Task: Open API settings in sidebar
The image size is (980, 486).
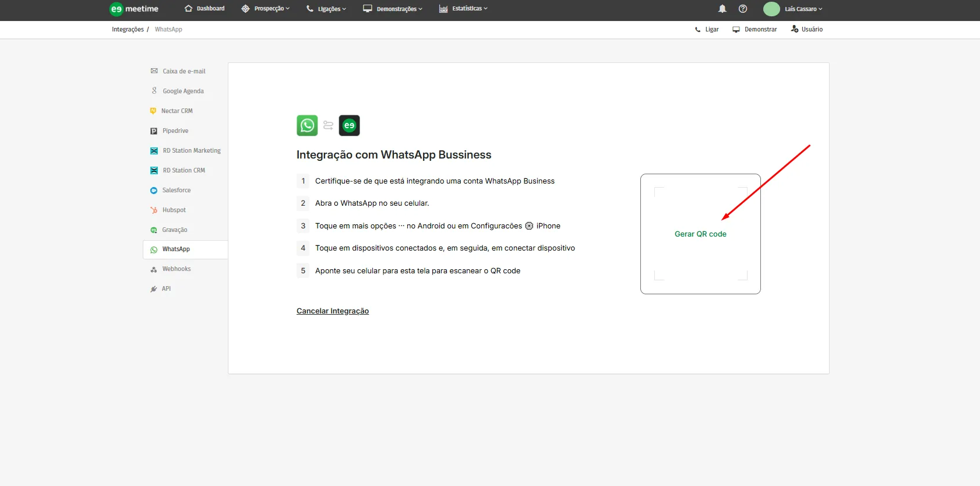Action: [166, 289]
